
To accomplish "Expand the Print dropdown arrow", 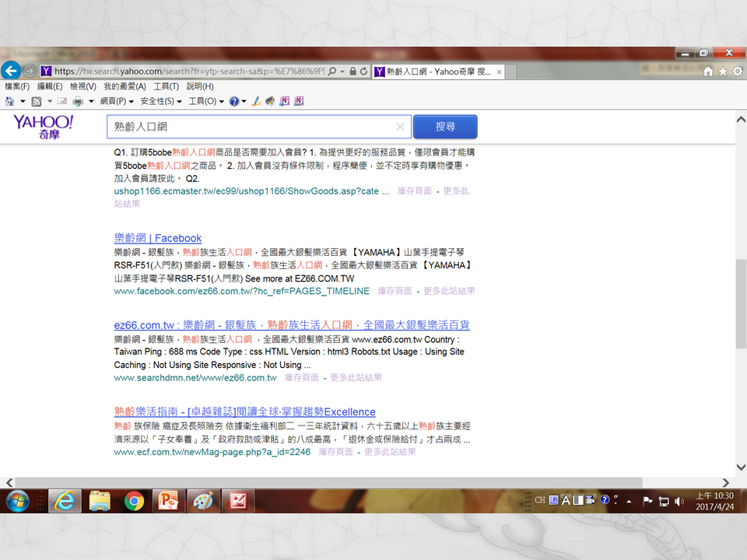I will pos(91,101).
